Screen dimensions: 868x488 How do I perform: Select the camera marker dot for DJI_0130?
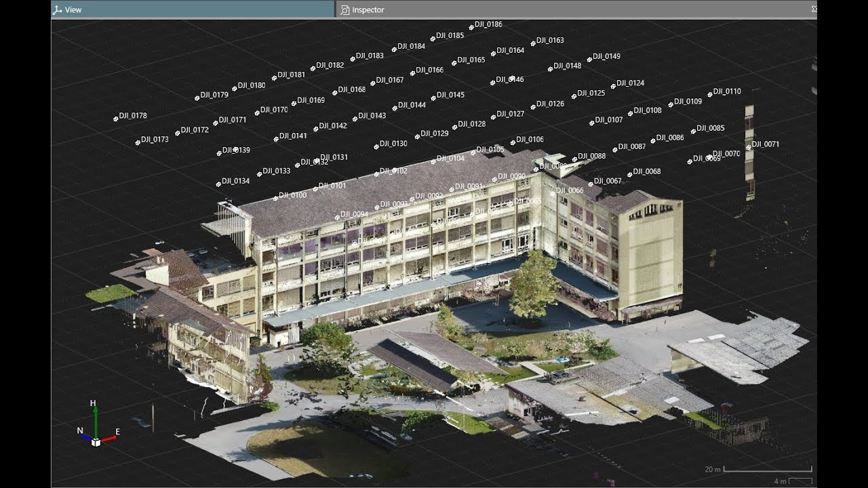click(376, 146)
